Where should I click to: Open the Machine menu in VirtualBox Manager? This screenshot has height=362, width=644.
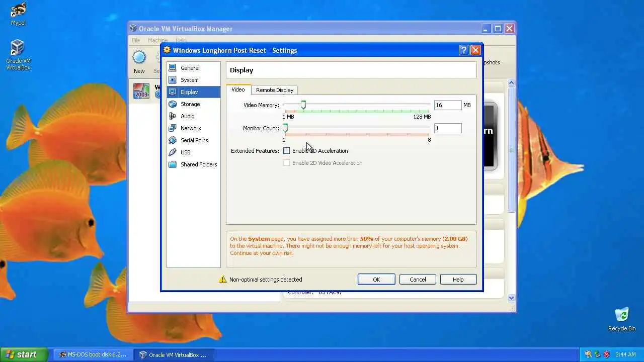pos(157,40)
